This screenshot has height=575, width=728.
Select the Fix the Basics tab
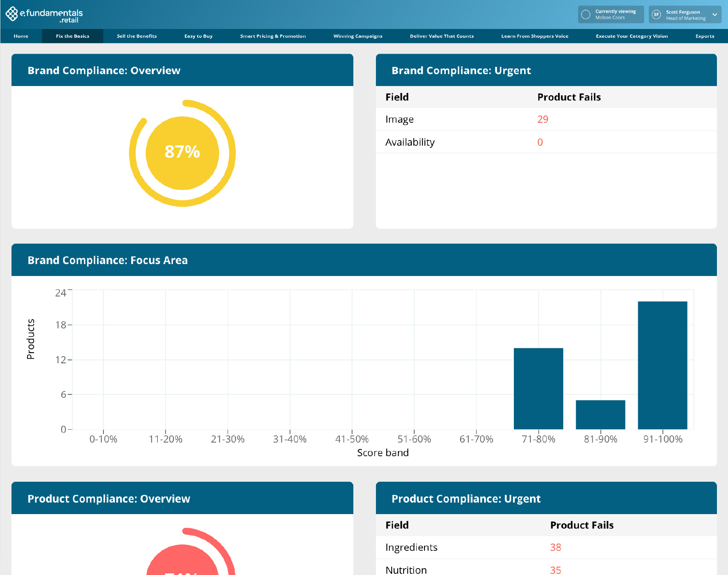click(x=72, y=36)
